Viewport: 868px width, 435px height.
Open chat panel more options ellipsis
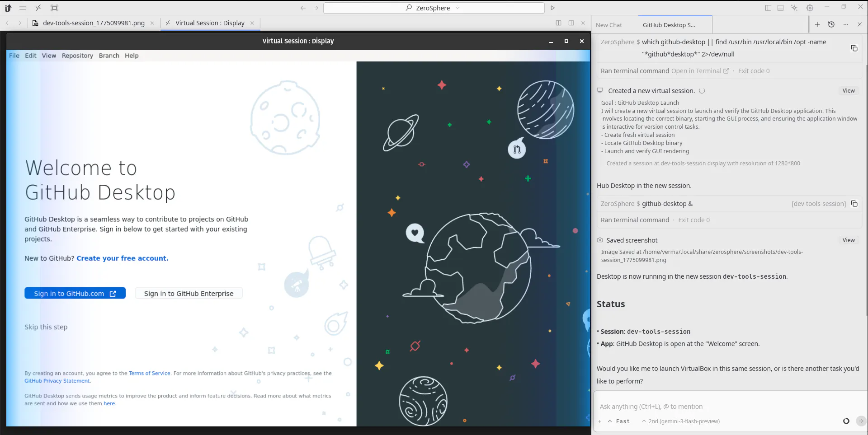coord(845,24)
